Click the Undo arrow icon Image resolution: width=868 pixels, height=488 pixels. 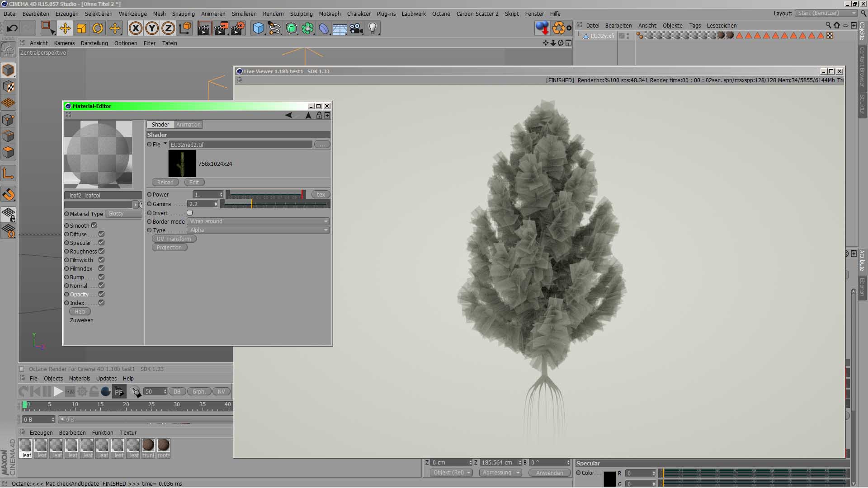[12, 28]
